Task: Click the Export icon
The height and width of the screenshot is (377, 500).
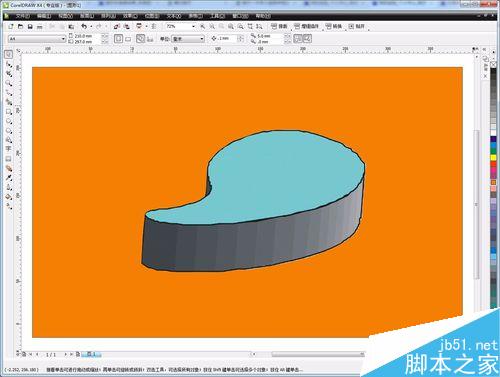Action: (126, 26)
